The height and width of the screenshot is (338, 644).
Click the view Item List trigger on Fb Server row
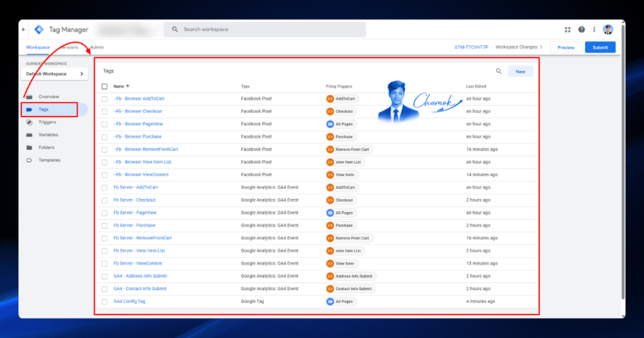click(345, 251)
